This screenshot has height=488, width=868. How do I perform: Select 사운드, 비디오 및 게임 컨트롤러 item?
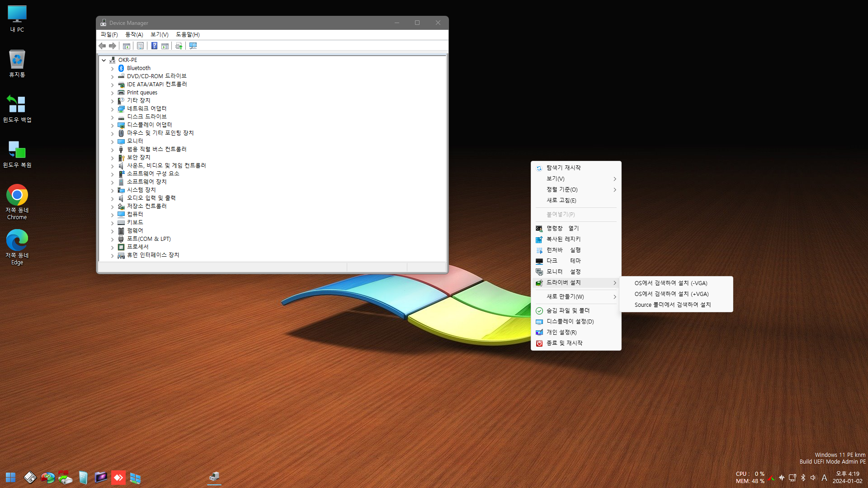166,166
